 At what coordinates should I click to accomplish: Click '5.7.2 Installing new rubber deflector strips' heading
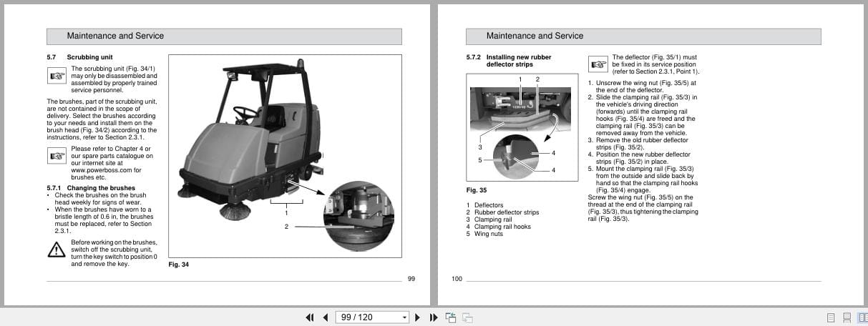[509, 61]
